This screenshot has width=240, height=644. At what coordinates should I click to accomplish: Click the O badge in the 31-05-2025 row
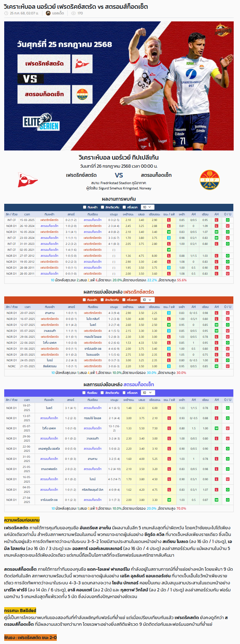click(x=228, y=459)
